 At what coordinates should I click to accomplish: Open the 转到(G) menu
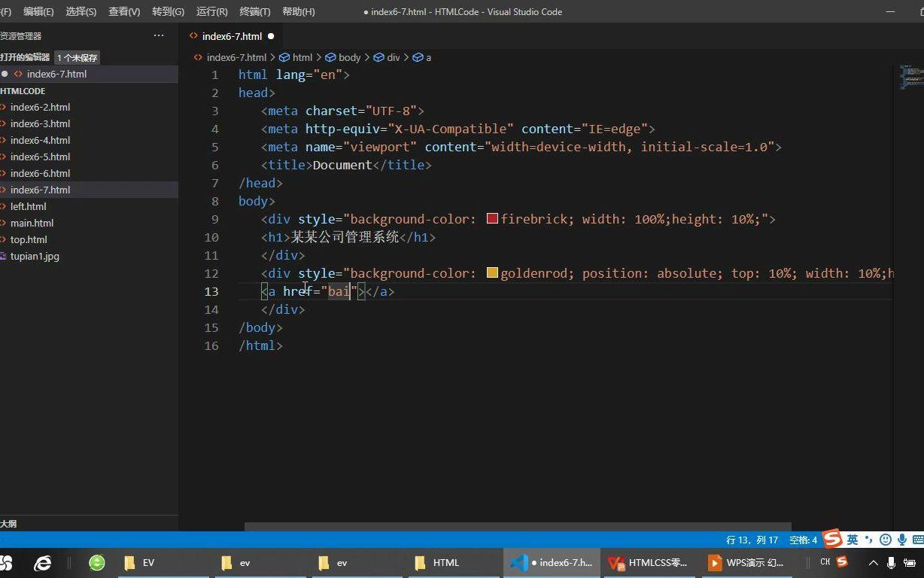(x=168, y=11)
